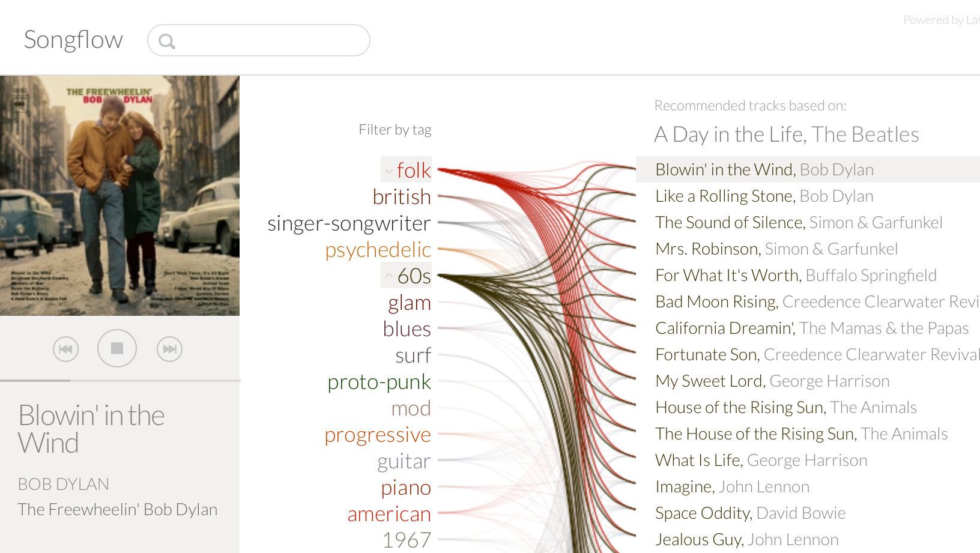Toggle the blues tag filter

coord(407,329)
